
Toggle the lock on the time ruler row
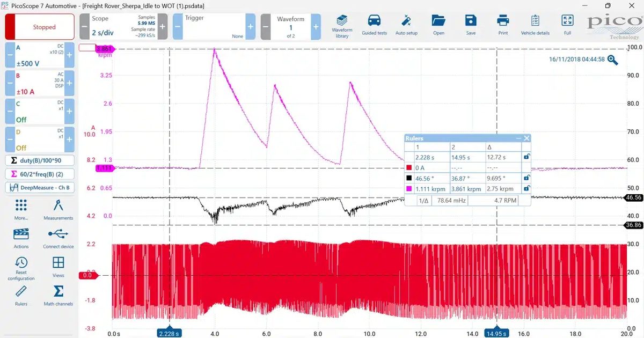(526, 157)
